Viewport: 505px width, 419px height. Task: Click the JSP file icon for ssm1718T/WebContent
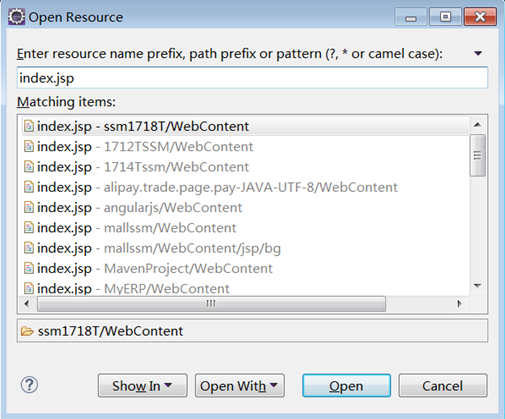(x=29, y=126)
